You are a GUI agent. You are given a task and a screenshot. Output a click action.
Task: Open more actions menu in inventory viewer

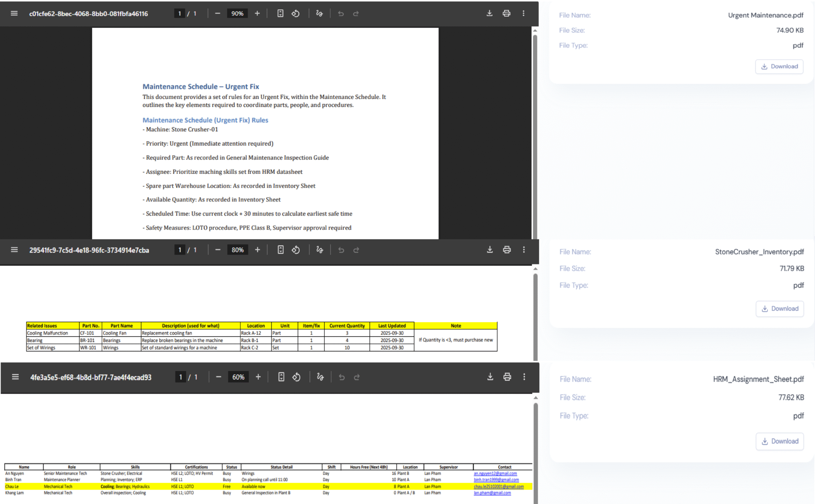pos(524,250)
